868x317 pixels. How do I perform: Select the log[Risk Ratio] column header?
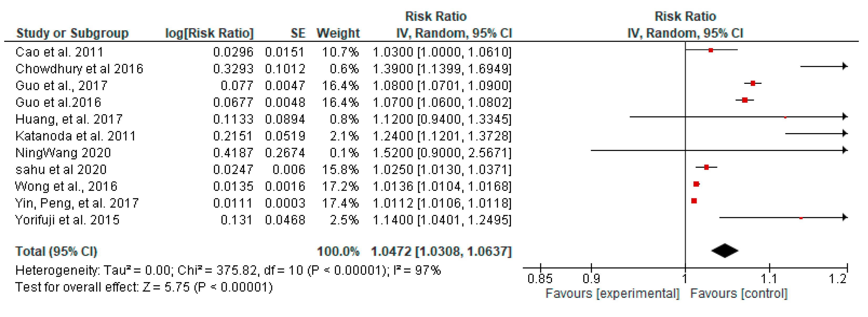209,33
